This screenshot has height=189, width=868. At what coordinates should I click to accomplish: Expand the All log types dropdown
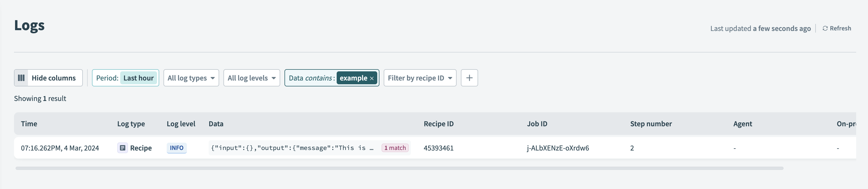(191, 78)
